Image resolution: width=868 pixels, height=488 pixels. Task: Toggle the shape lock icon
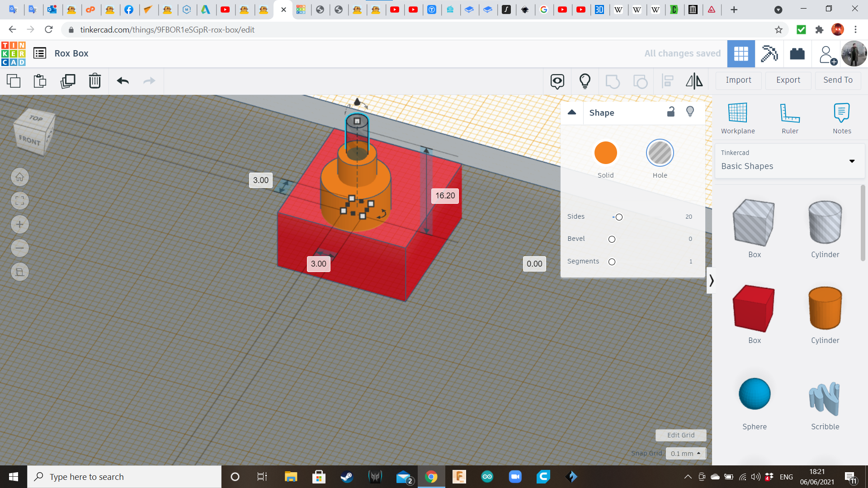coord(671,112)
